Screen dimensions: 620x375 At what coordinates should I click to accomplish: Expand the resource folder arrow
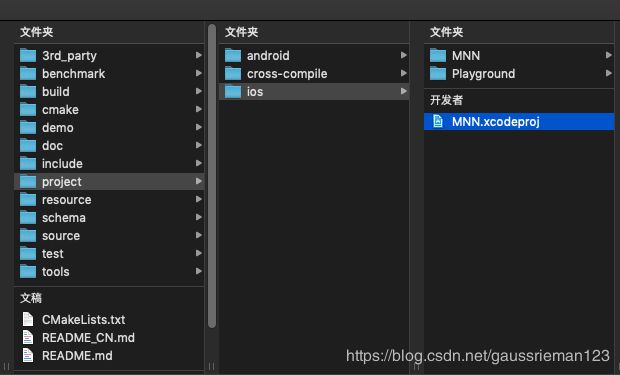coord(199,199)
